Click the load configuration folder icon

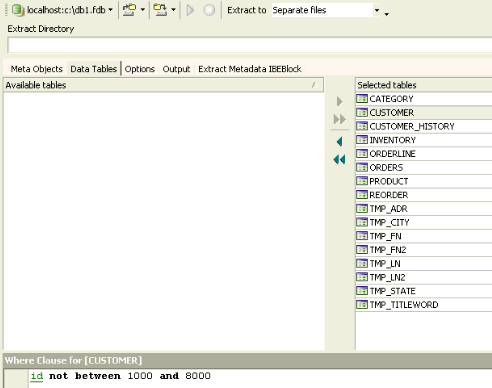click(x=129, y=10)
